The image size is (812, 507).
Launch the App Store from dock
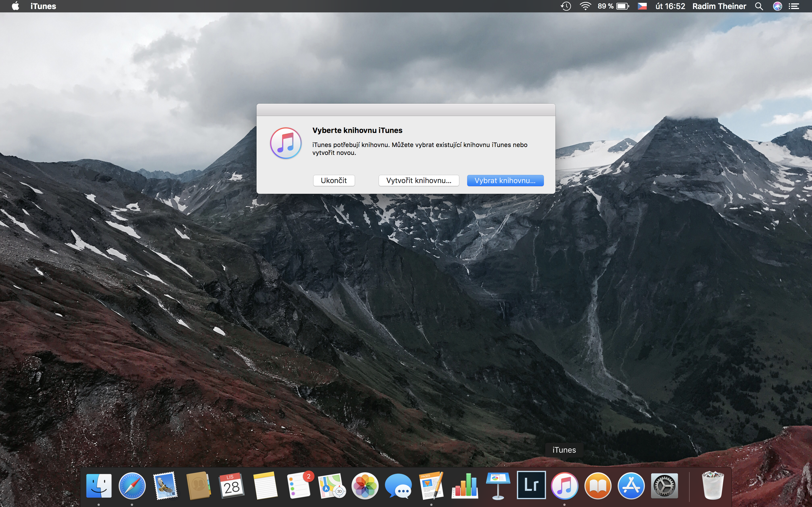631,486
